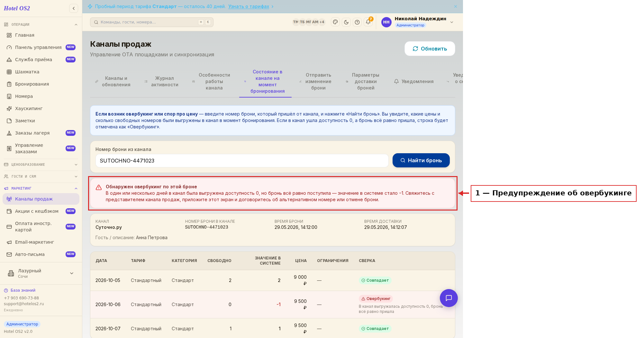The width and height of the screenshot is (644, 338).
Task: Click the Hotel OS2 logo
Action: 17,8
